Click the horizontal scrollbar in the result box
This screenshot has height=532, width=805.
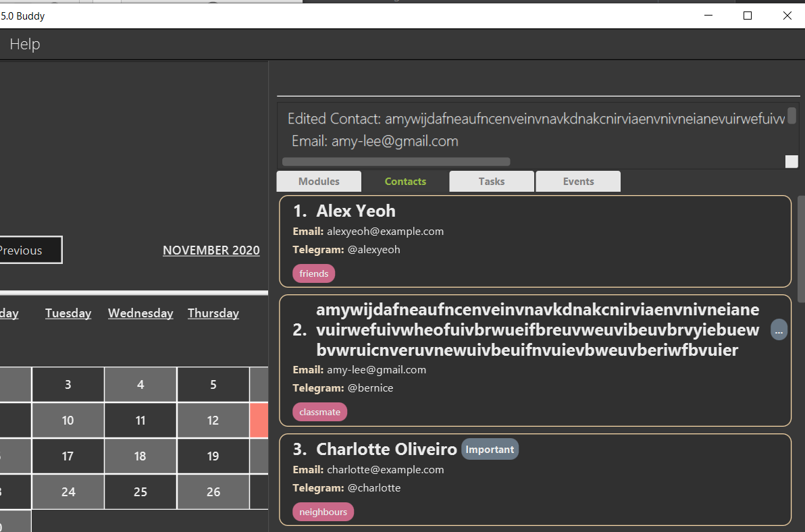click(x=396, y=161)
